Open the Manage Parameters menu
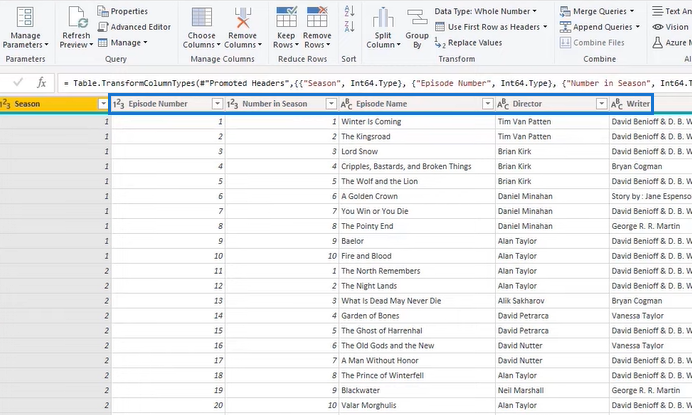 click(25, 27)
